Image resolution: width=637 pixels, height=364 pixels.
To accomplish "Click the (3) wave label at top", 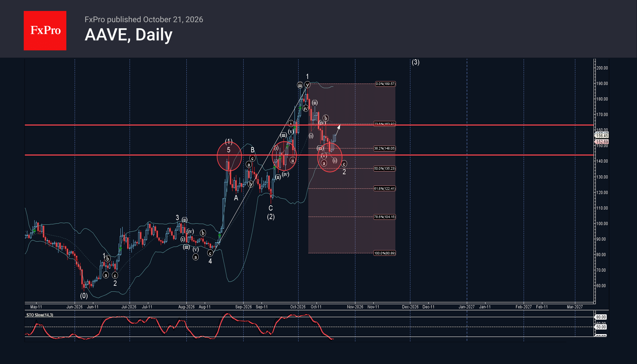I will [x=415, y=62].
